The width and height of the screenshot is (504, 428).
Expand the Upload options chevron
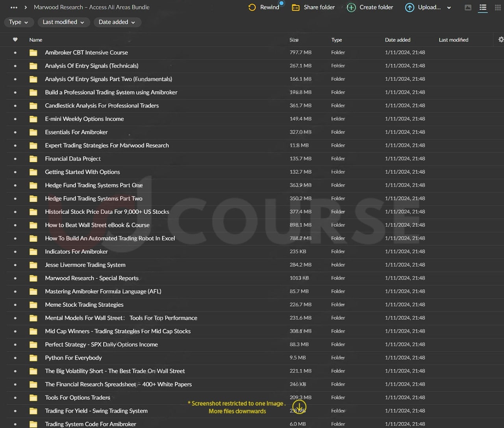(449, 7)
